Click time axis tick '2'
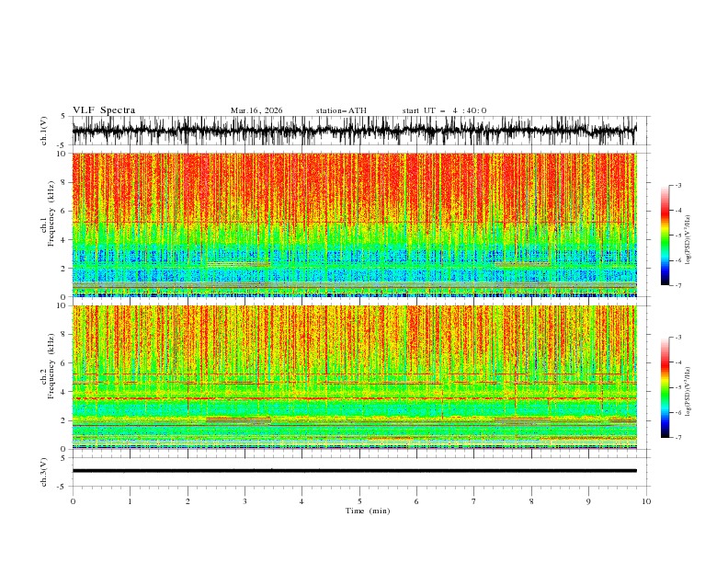Screen dimensions: 728x563 pyautogui.click(x=188, y=501)
